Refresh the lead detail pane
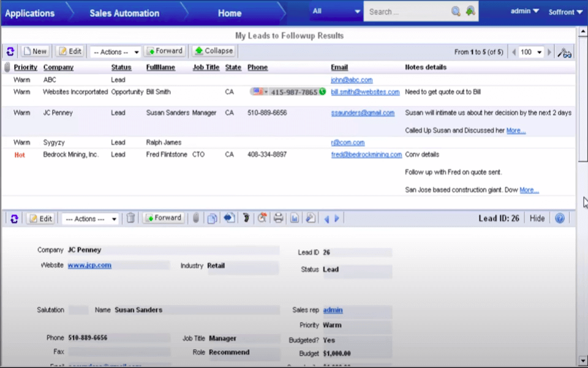 coord(14,218)
